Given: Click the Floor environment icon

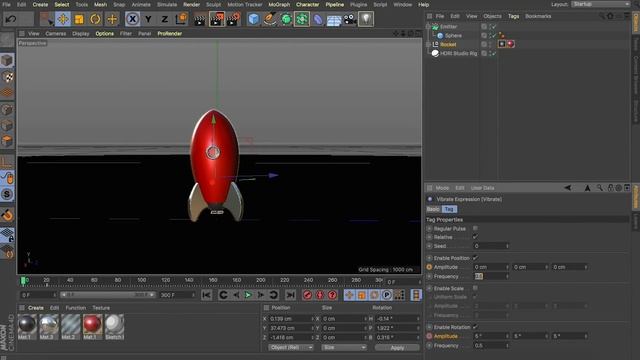Looking at the screenshot, I should click(x=334, y=19).
